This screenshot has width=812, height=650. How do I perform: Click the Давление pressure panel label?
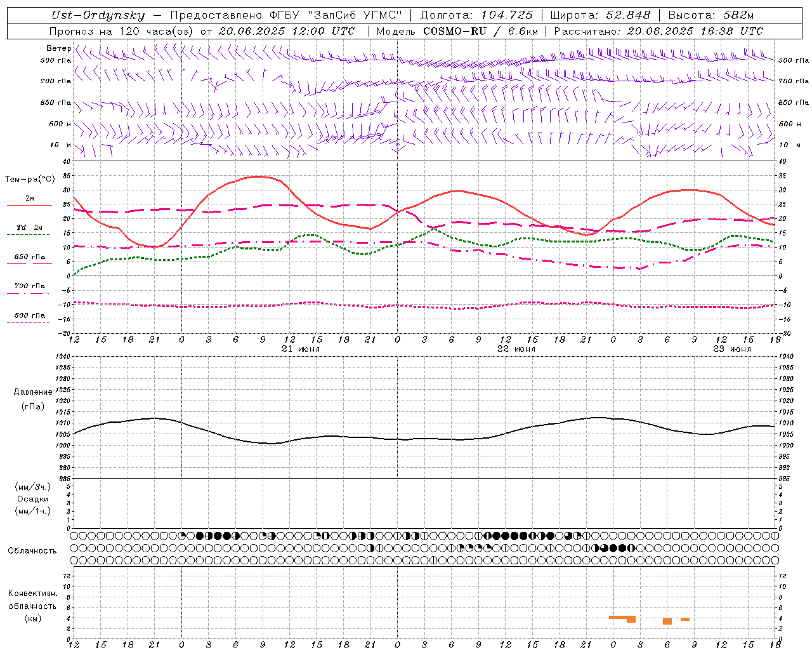[33, 392]
